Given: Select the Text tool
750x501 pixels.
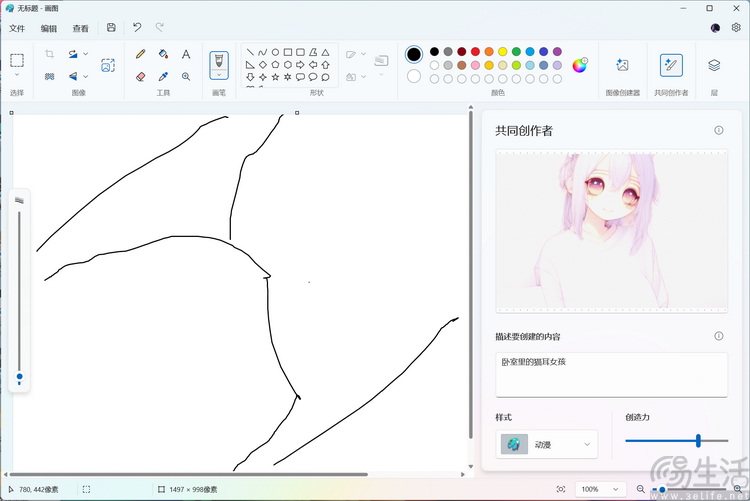Looking at the screenshot, I should coord(186,54).
